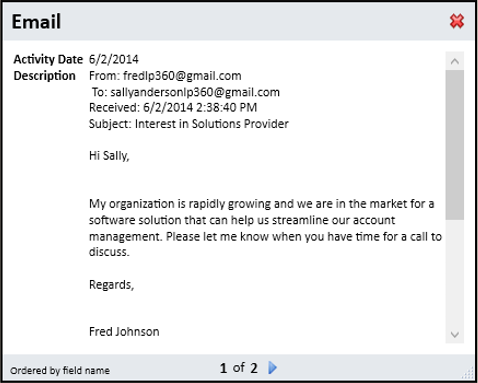Click the fredlp360@gmail.com sender address
The image size is (478, 383).
click(182, 76)
